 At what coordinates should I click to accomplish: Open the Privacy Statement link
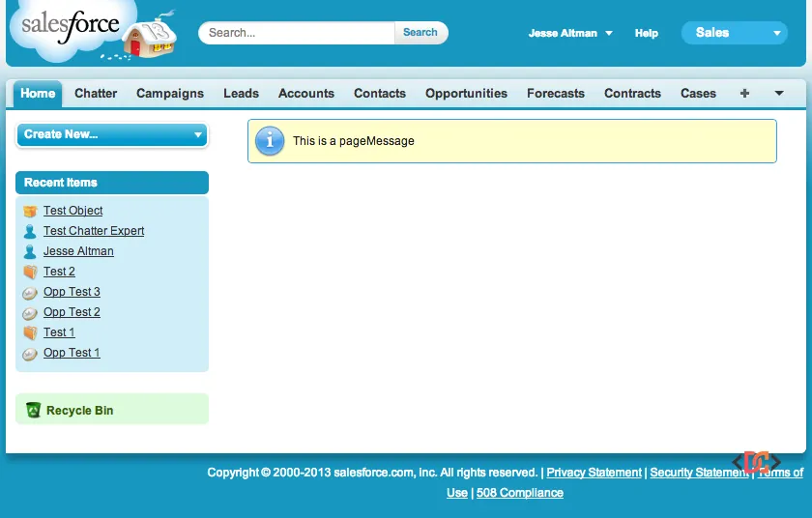(594, 473)
